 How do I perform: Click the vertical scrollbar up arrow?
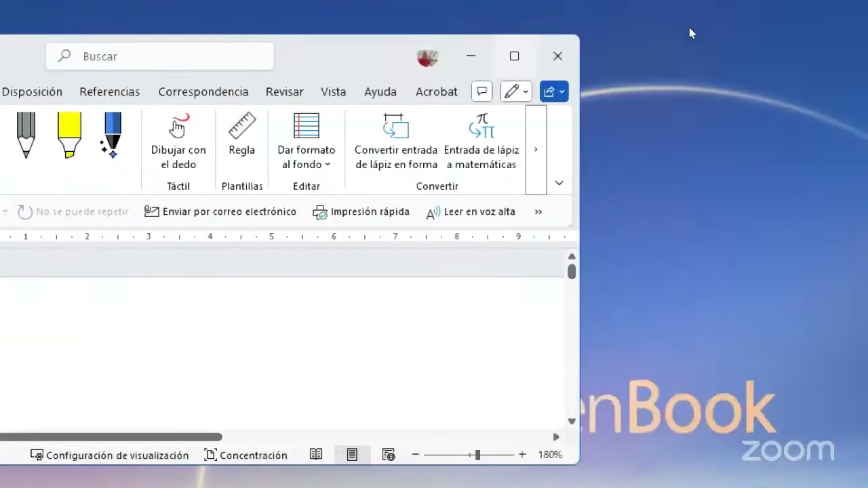(572, 256)
